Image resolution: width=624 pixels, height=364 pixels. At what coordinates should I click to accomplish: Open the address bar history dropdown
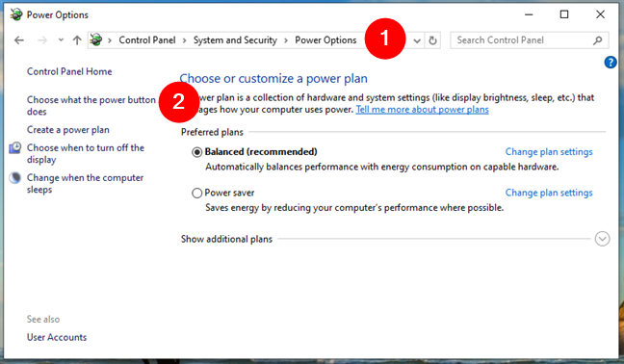pyautogui.click(x=417, y=40)
